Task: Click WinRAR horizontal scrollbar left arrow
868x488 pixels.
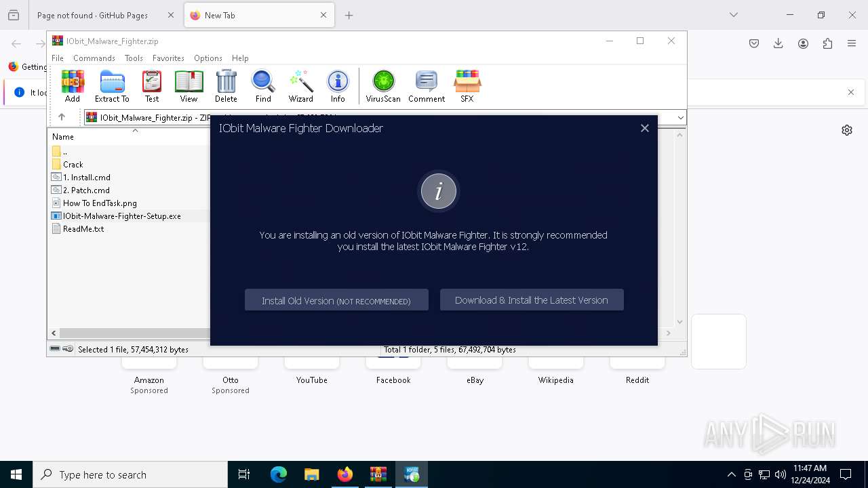Action: [x=54, y=333]
